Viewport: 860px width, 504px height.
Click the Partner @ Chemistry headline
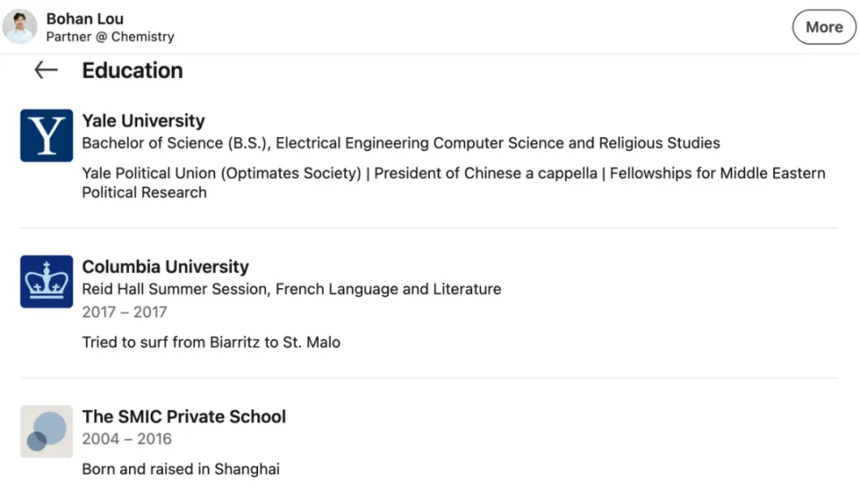tap(109, 37)
